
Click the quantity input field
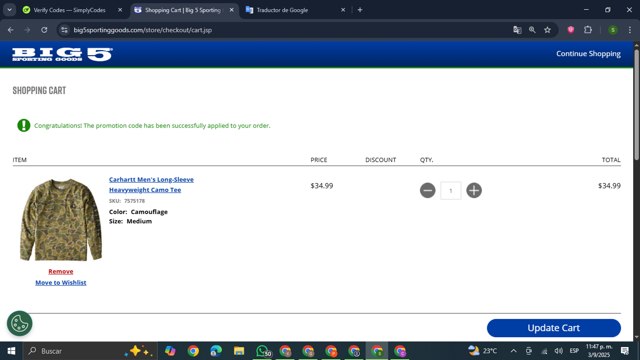point(451,191)
